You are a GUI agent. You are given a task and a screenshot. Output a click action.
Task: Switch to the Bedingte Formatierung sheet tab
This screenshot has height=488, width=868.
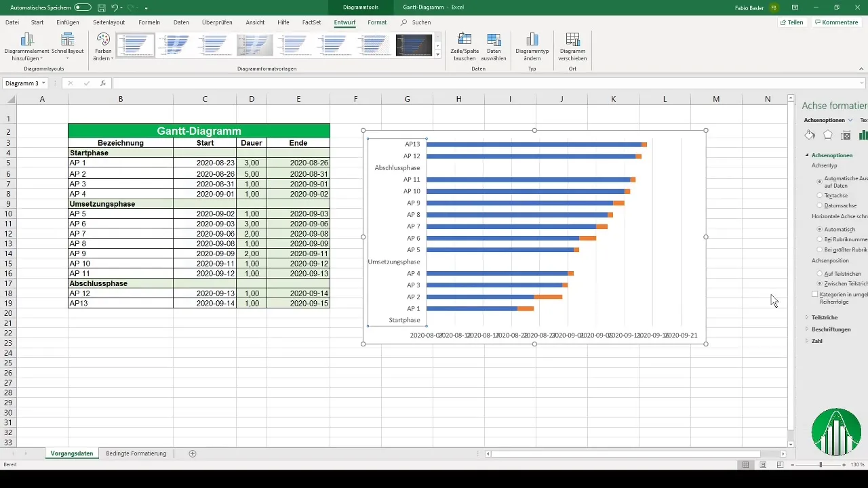pyautogui.click(x=136, y=453)
